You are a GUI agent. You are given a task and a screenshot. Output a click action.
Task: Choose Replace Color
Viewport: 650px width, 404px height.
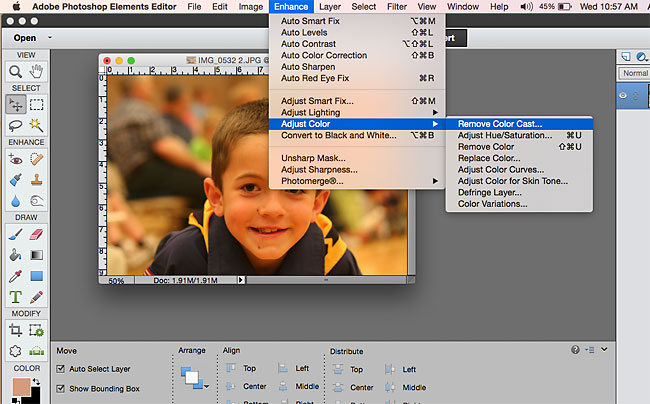click(x=519, y=158)
